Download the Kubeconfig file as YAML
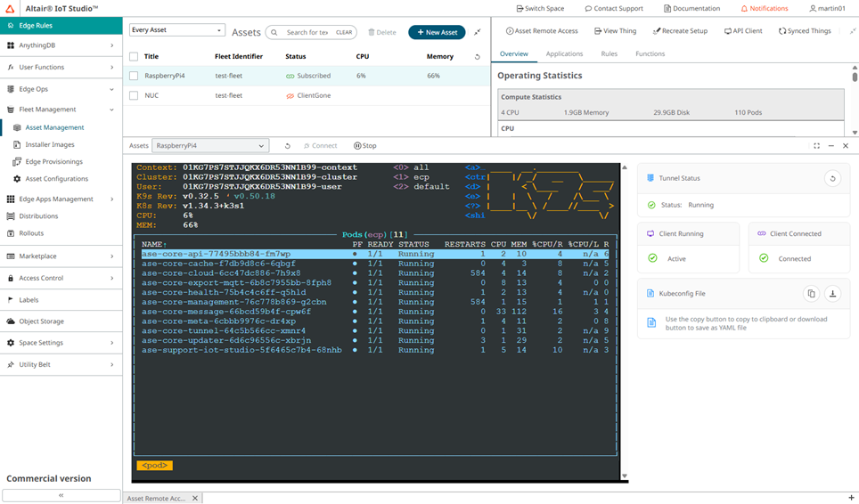 point(832,294)
